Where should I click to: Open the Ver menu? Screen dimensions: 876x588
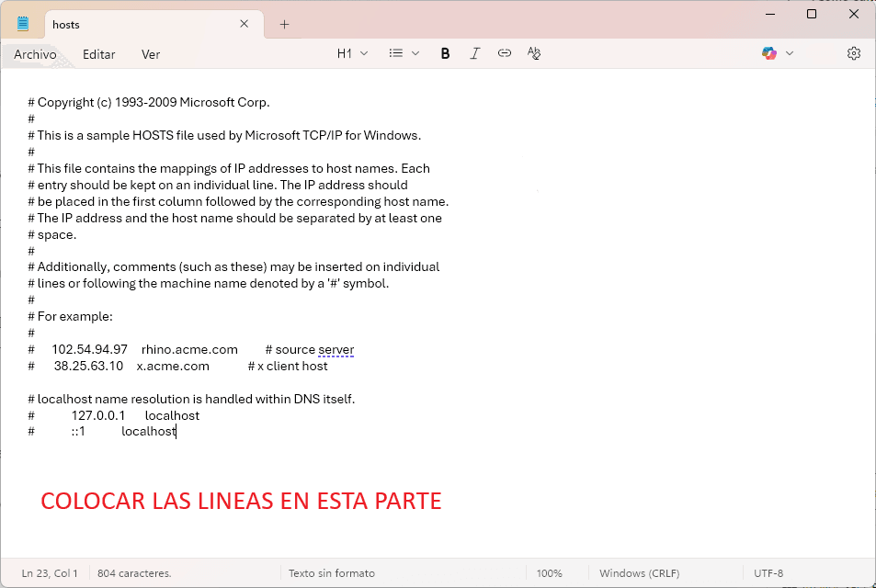(x=151, y=54)
